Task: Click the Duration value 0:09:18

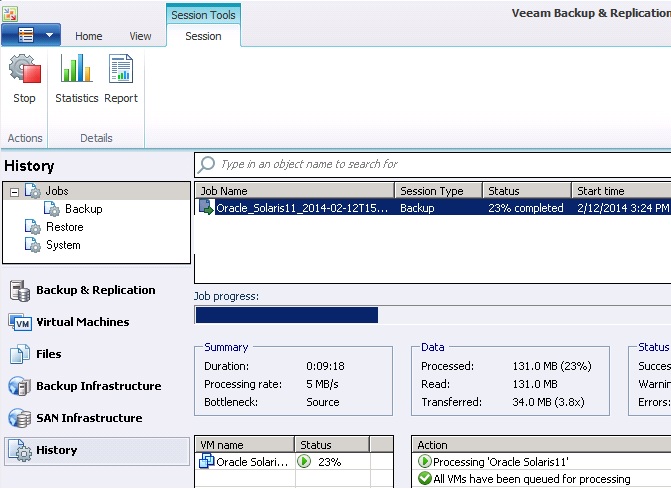Action: (x=325, y=366)
